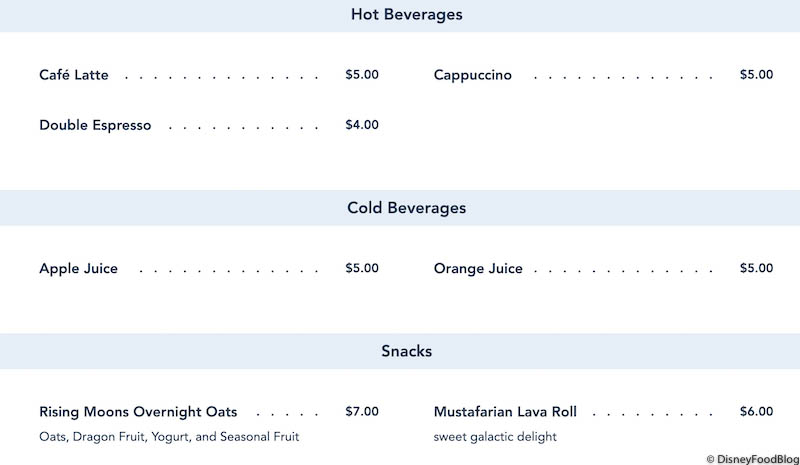The height and width of the screenshot is (465, 800).
Task: Click the "sweet galactic delight" description
Action: tap(495, 437)
